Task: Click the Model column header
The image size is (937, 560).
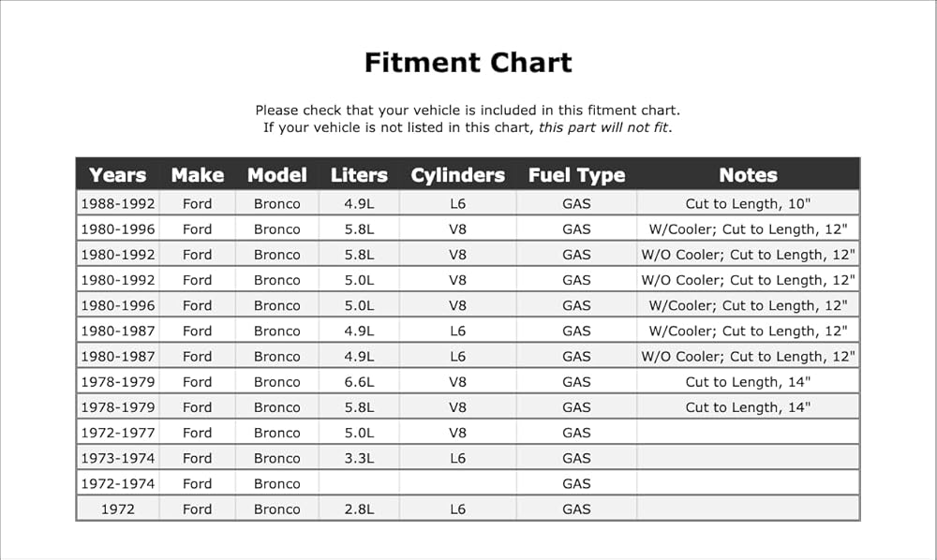Action: tap(276, 175)
